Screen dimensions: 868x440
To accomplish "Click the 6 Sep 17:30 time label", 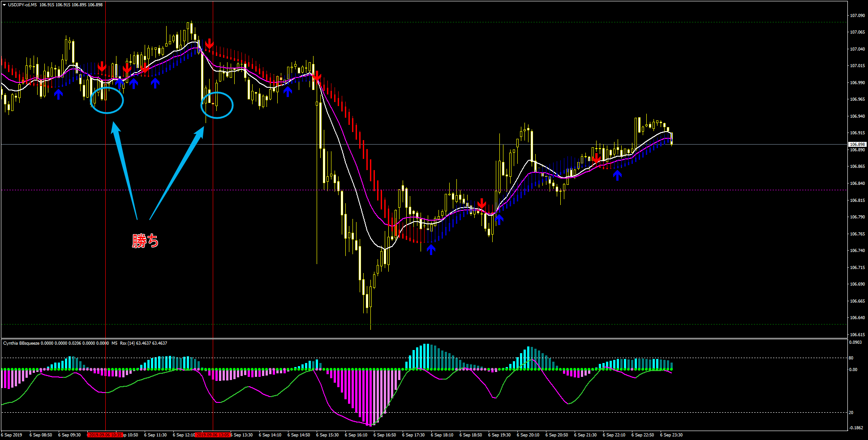I will [413, 435].
